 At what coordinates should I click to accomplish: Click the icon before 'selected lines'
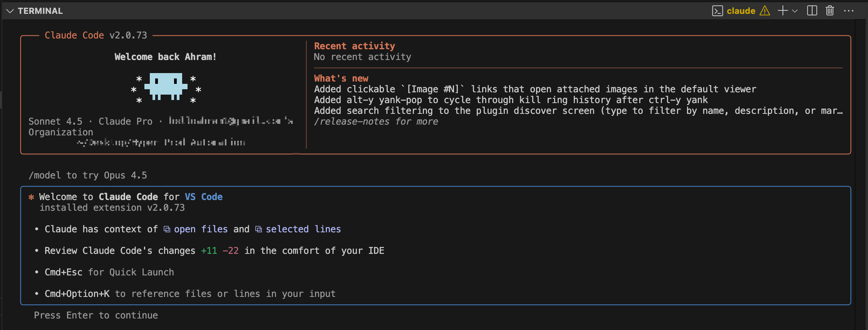[259, 229]
